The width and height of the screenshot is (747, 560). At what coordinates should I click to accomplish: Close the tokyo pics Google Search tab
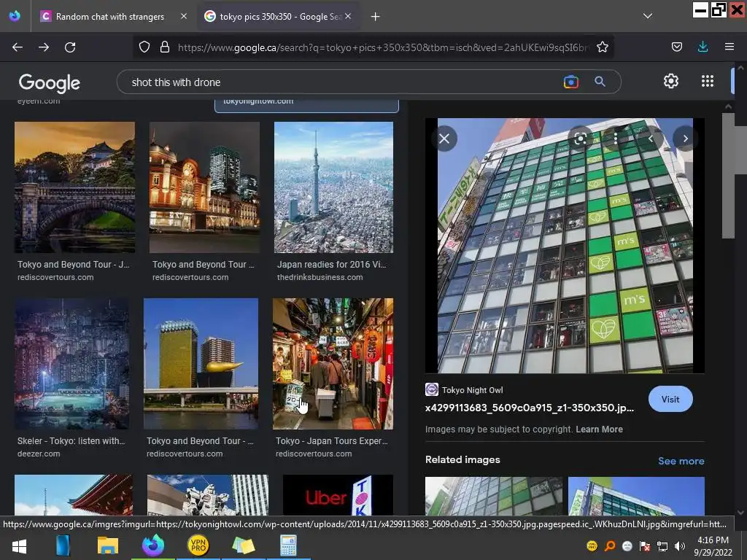348,16
